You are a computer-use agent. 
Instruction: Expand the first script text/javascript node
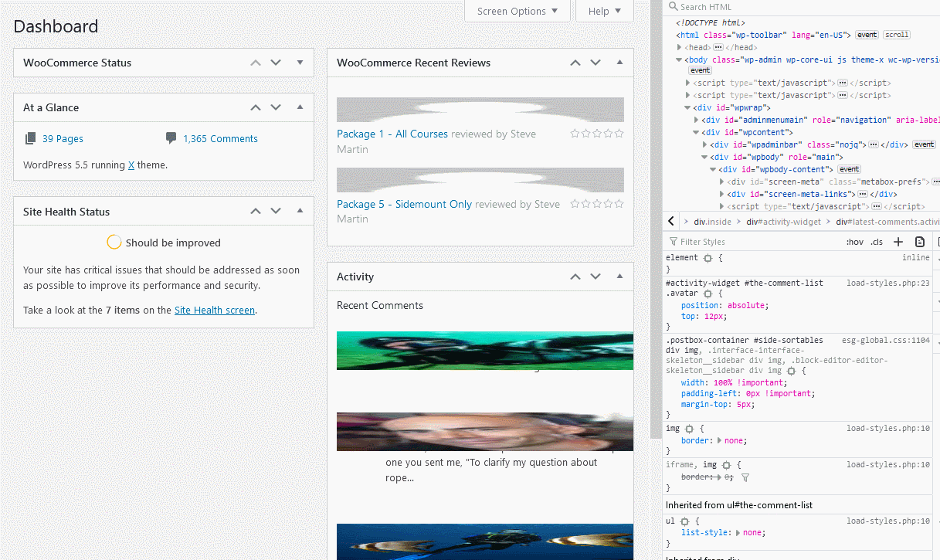pos(687,83)
